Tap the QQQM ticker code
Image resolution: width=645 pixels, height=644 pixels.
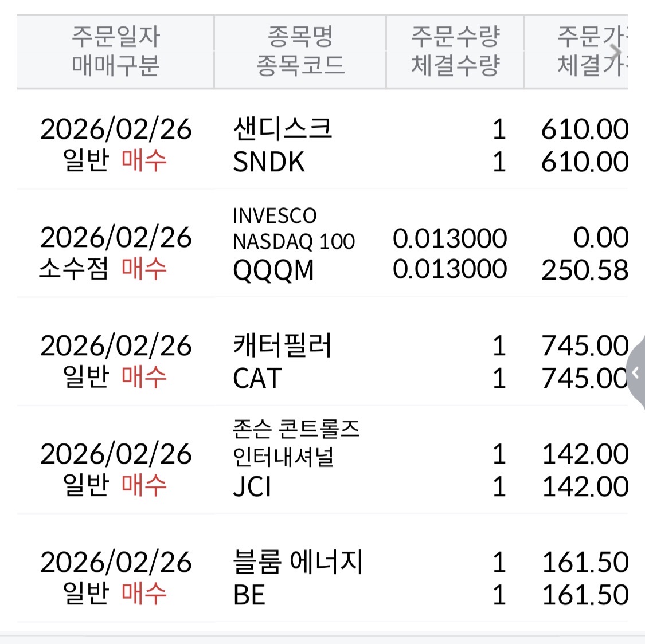pyautogui.click(x=273, y=270)
